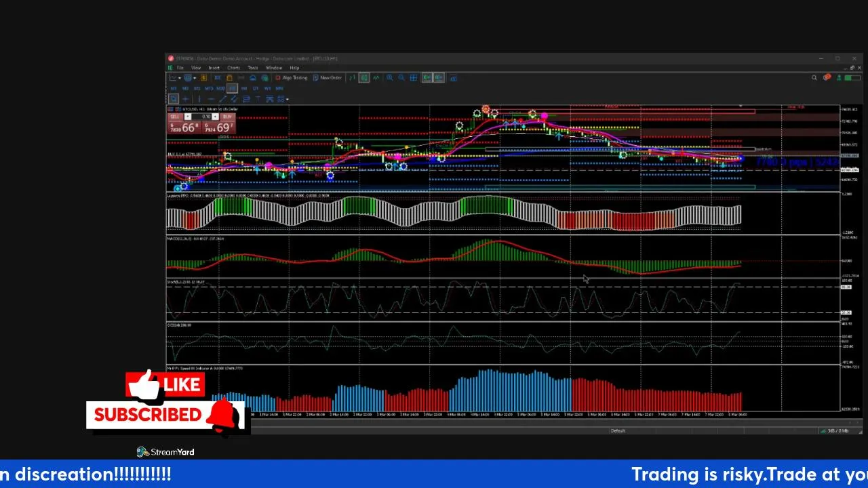Select the D1 timeframe
The height and width of the screenshot is (488, 868).
pyautogui.click(x=256, y=89)
